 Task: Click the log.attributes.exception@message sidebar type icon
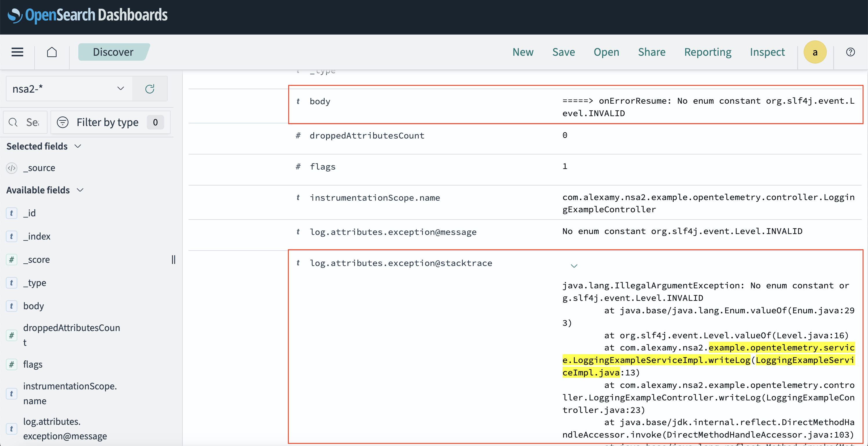coord(12,429)
